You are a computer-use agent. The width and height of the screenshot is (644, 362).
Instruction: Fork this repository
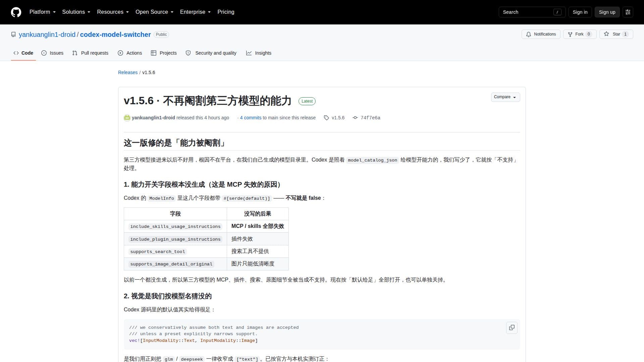click(580, 34)
